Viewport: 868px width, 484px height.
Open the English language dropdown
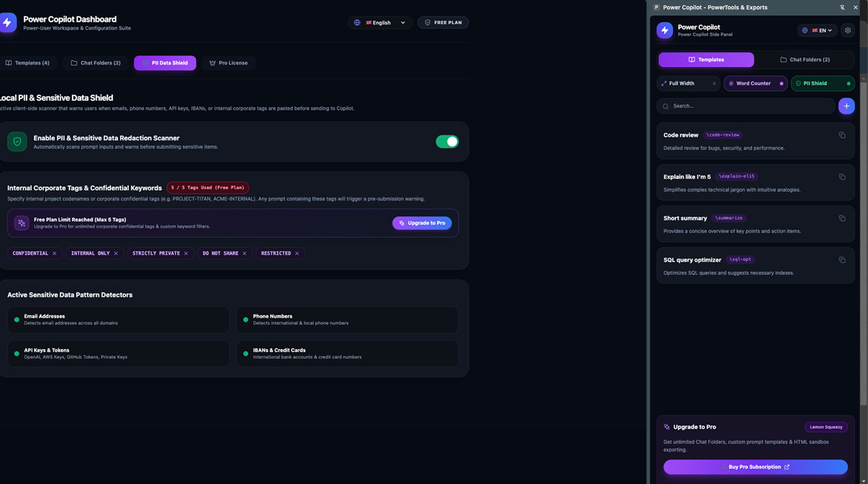click(380, 23)
